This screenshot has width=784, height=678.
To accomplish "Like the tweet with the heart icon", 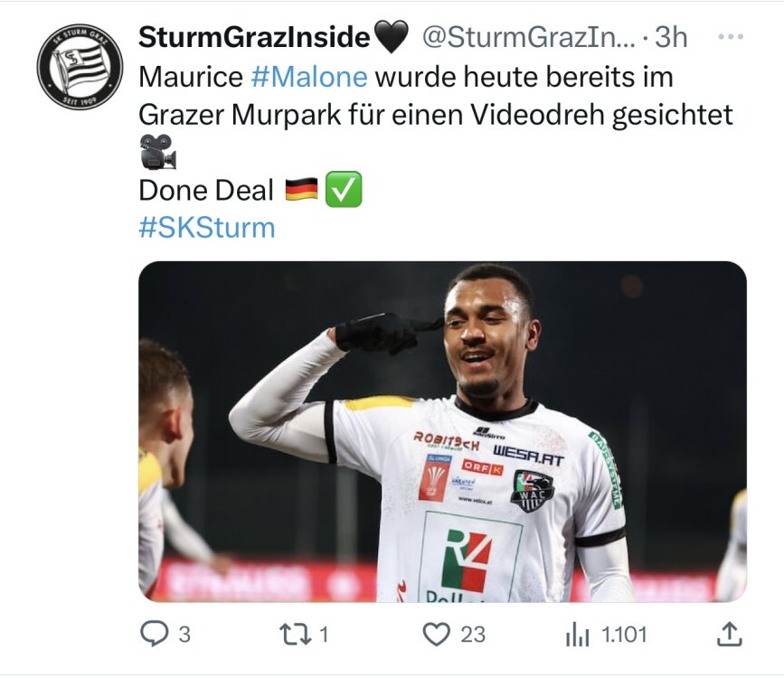I will pyautogui.click(x=436, y=635).
